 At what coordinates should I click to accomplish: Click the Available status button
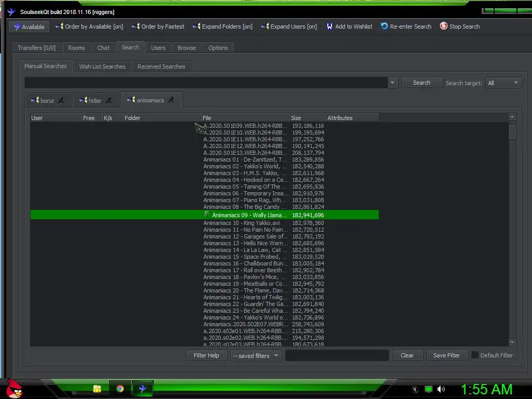[x=29, y=26]
